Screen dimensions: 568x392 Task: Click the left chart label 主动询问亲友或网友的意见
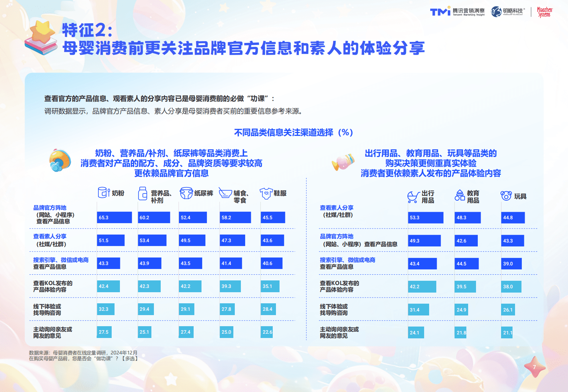(53, 332)
